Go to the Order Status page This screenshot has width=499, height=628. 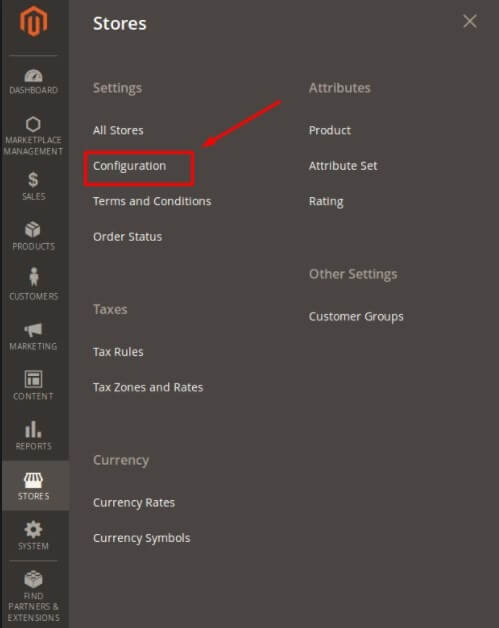click(x=128, y=237)
